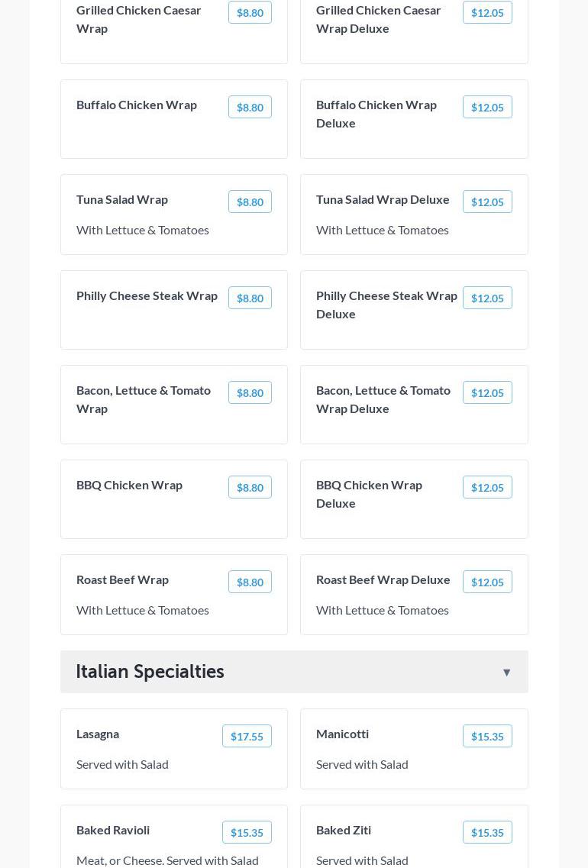Click Manicotti $15.35 price button
Viewport: 588px width, 868px height.
click(487, 737)
